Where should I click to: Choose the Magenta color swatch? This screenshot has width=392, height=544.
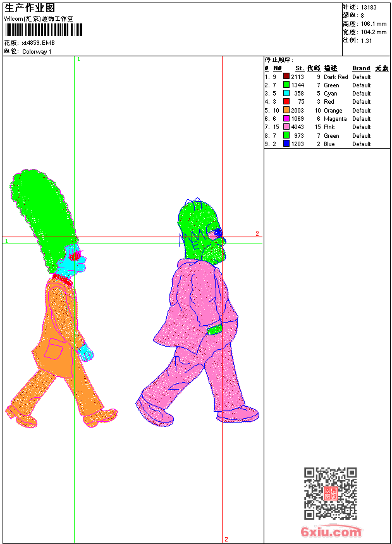pos(286,118)
